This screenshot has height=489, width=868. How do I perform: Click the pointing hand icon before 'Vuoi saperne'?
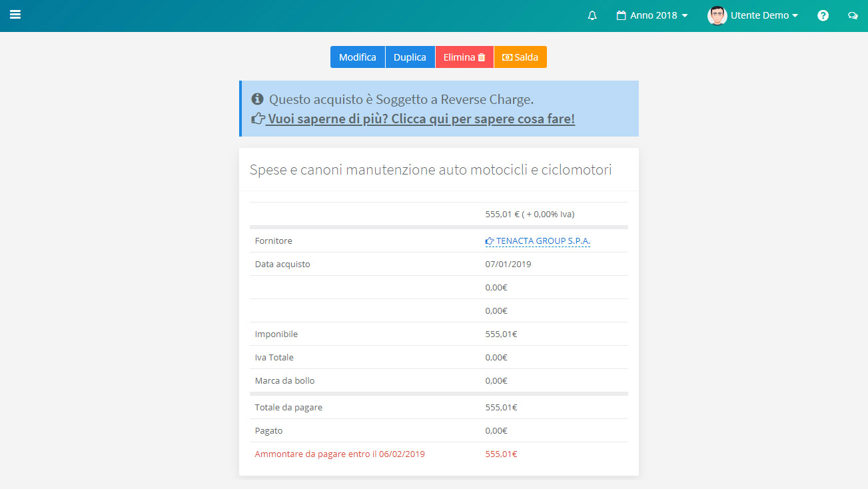point(258,119)
